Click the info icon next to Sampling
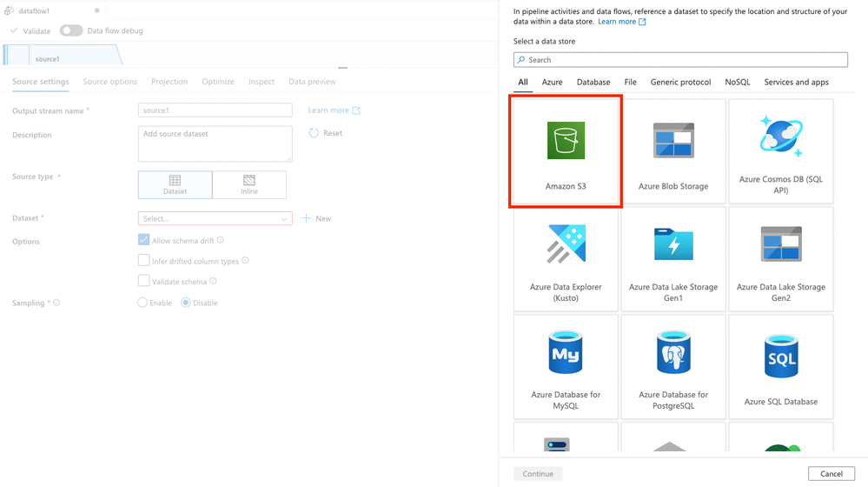Viewport: 868px width, 487px height. (56, 303)
